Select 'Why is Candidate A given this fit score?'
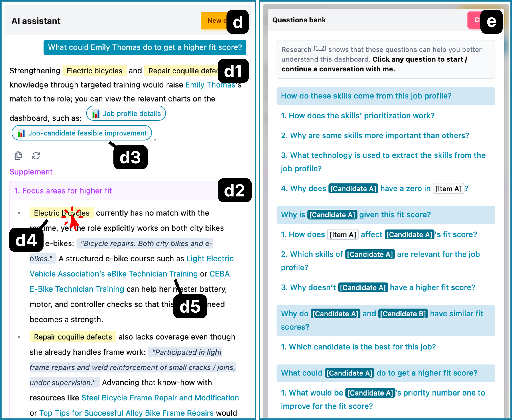The height and width of the screenshot is (420, 512). (x=386, y=215)
